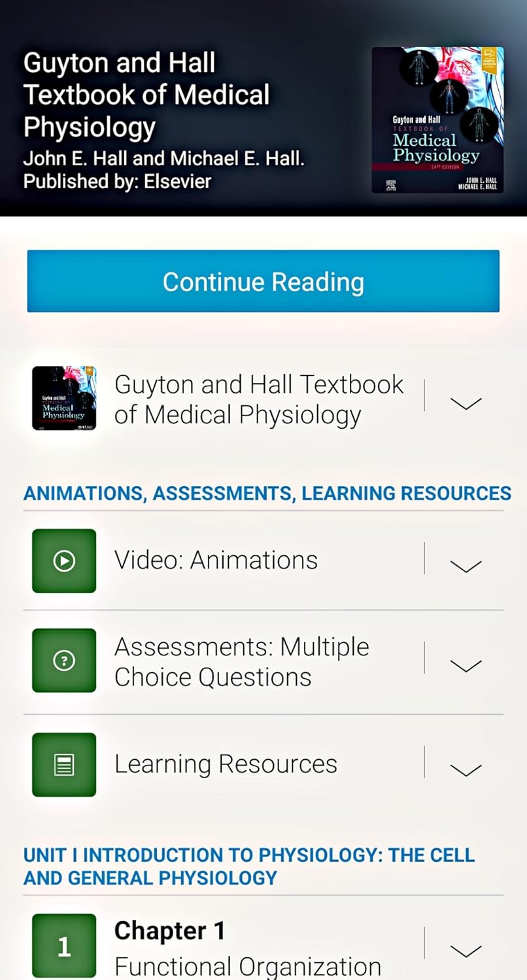Tap the Unit I Introduction to Physiology heading
This screenshot has height=980, width=527.
click(248, 866)
